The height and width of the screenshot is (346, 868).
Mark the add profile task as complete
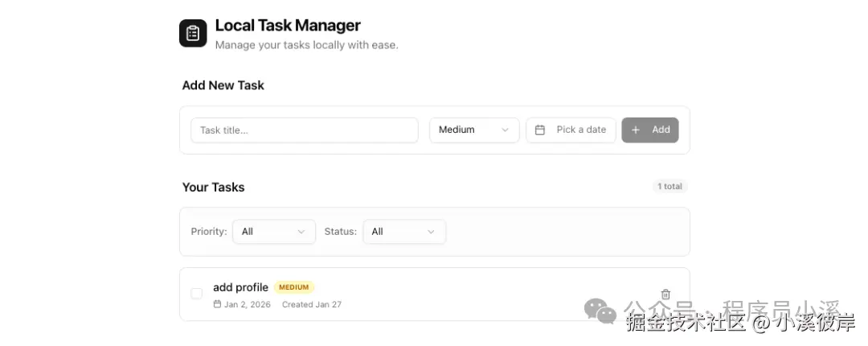(x=196, y=294)
